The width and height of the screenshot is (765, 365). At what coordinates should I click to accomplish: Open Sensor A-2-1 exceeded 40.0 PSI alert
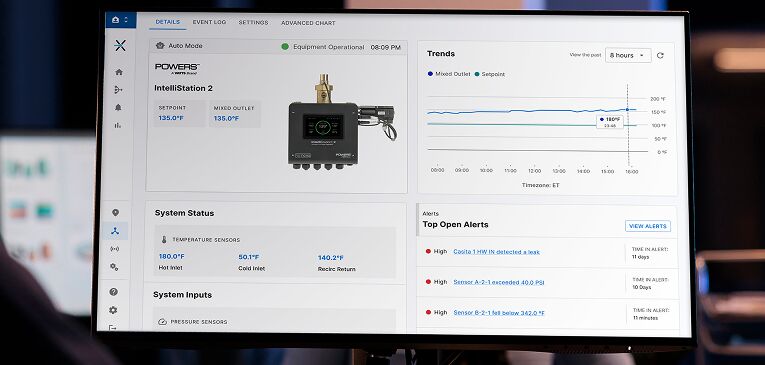click(x=499, y=282)
